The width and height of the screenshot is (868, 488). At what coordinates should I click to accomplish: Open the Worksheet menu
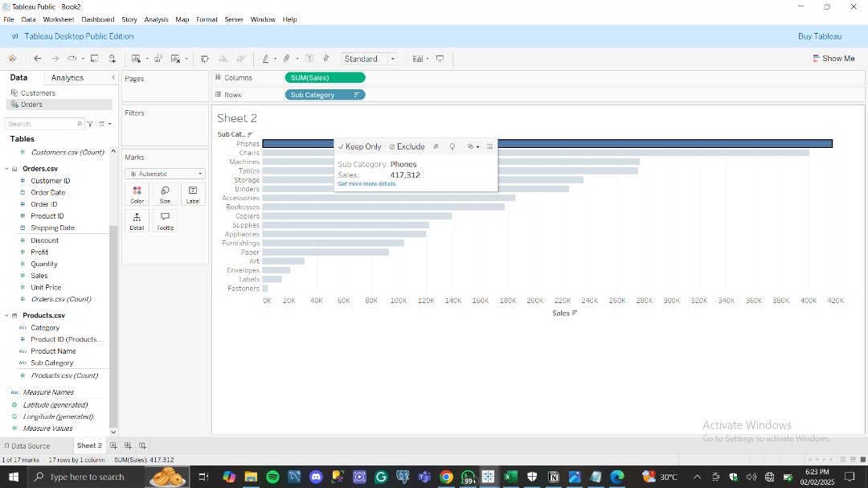[58, 19]
